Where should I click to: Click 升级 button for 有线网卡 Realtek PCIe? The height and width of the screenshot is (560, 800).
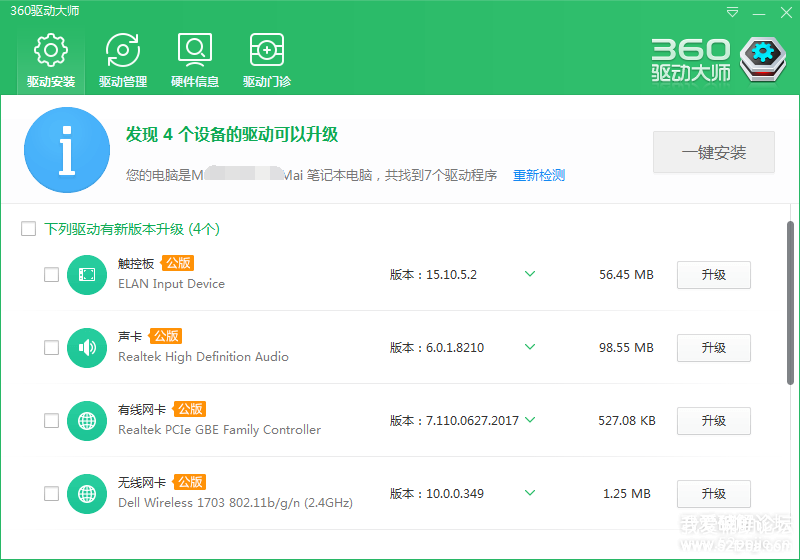[713, 421]
